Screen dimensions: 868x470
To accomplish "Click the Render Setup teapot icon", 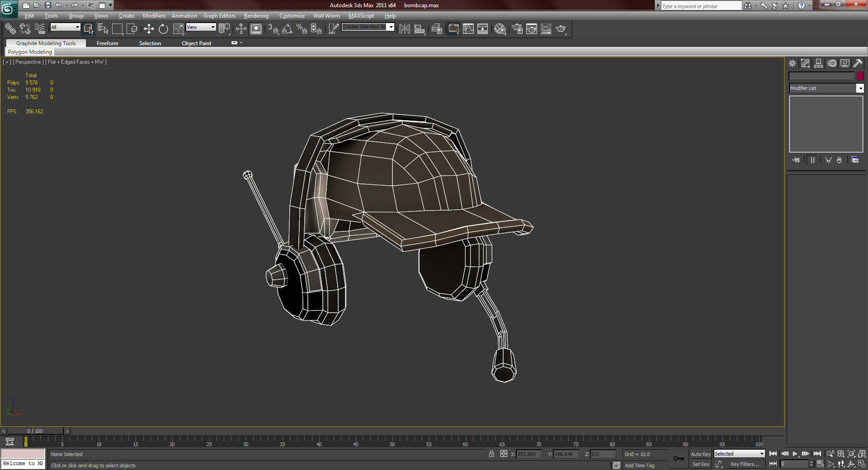I will pos(517,29).
